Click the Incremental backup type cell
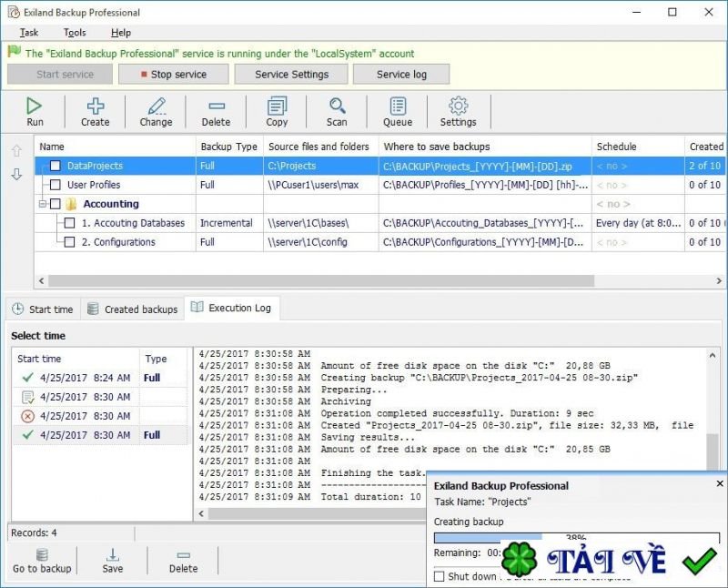728x588 pixels. [x=229, y=223]
